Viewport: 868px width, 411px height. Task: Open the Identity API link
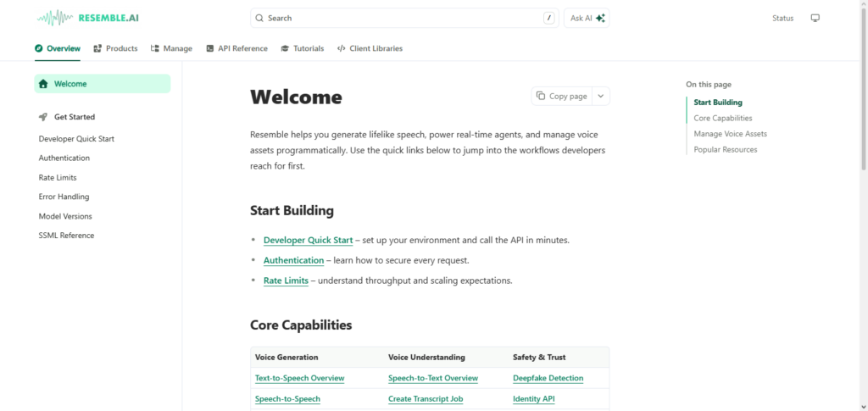[x=534, y=399]
